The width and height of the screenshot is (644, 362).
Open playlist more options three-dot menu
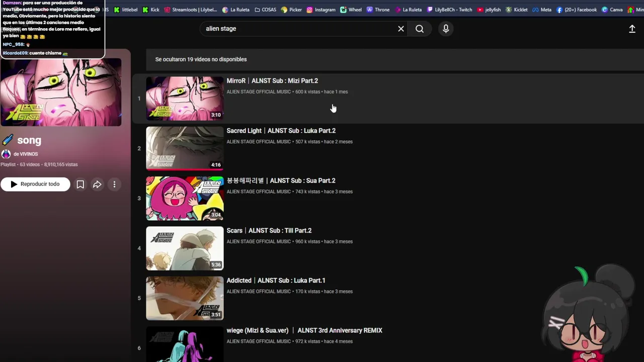(114, 185)
